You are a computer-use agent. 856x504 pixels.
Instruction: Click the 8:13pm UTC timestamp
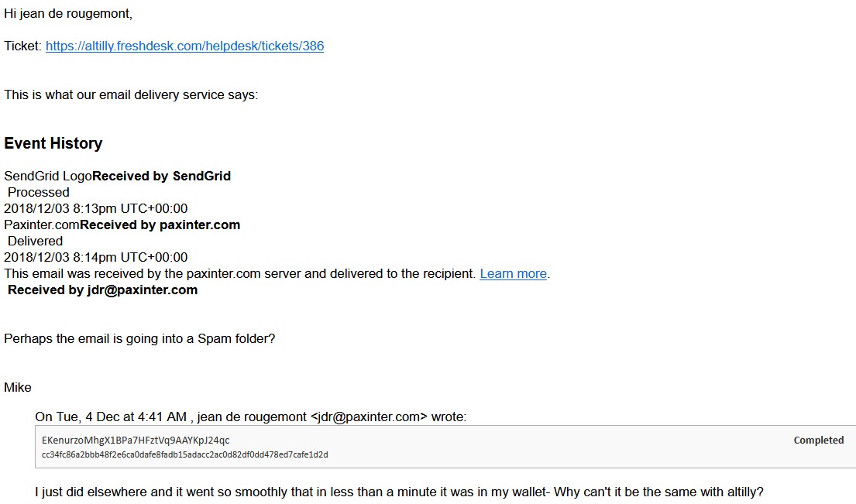coord(95,208)
